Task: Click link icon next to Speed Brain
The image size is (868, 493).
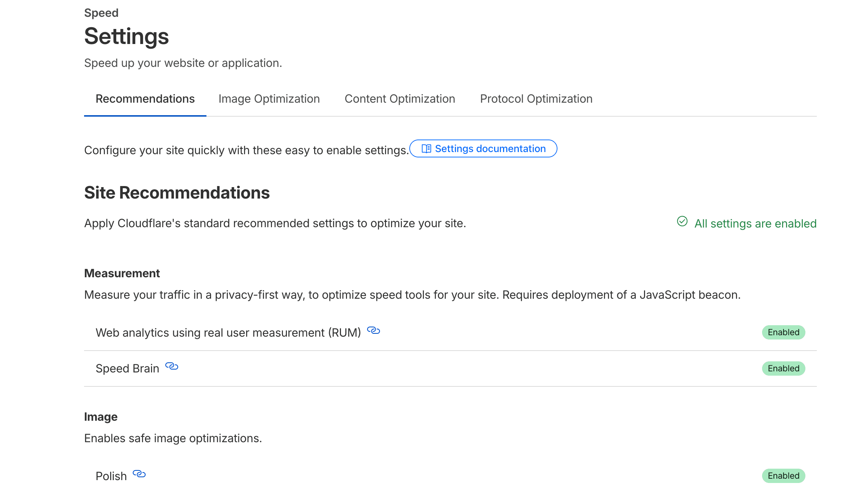Action: (171, 366)
